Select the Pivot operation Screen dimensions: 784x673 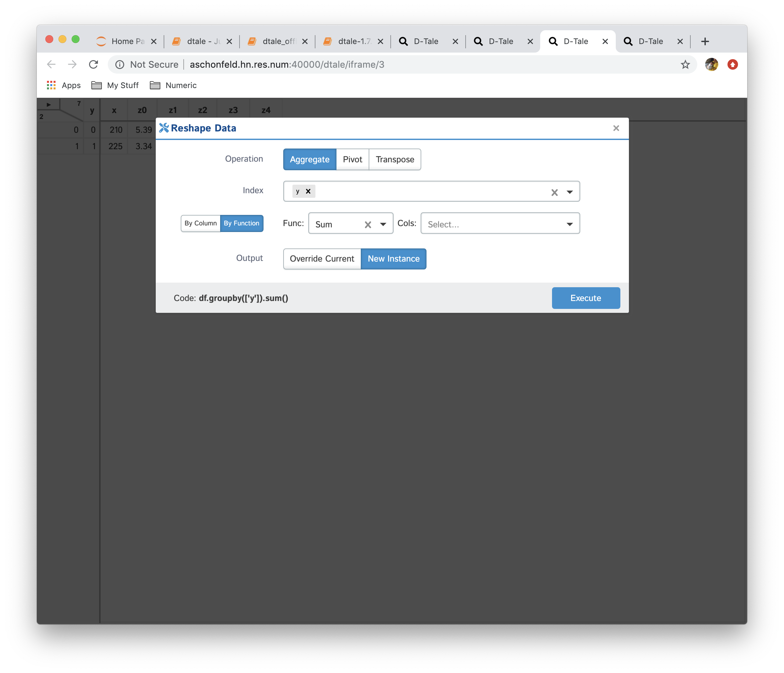coord(352,159)
